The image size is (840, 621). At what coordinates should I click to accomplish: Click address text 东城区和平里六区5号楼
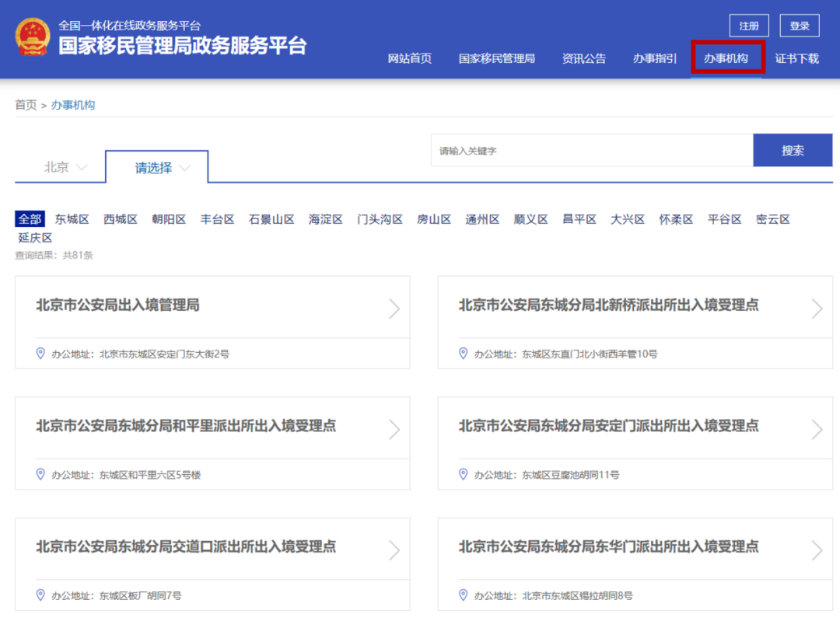click(150, 475)
